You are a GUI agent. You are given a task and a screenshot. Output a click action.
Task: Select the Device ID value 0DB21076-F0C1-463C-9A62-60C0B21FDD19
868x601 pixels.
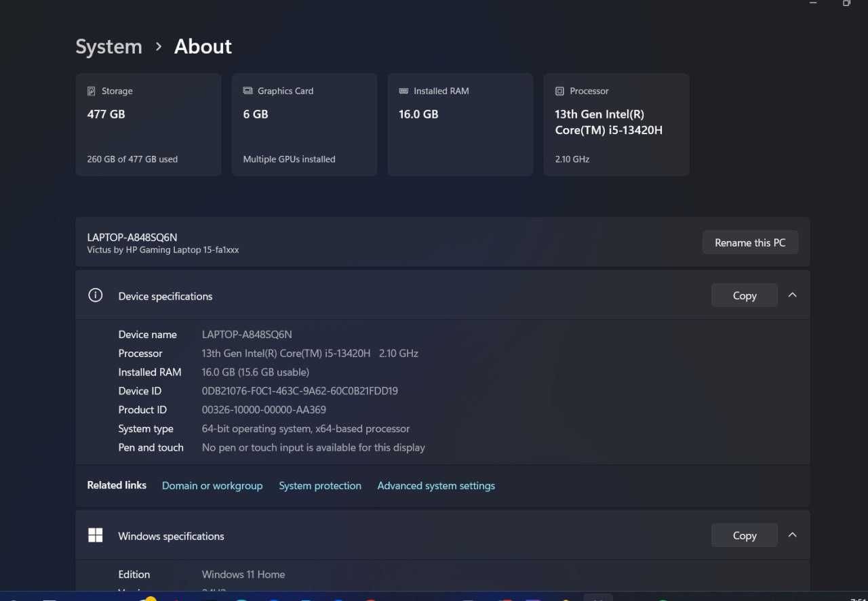tap(300, 391)
